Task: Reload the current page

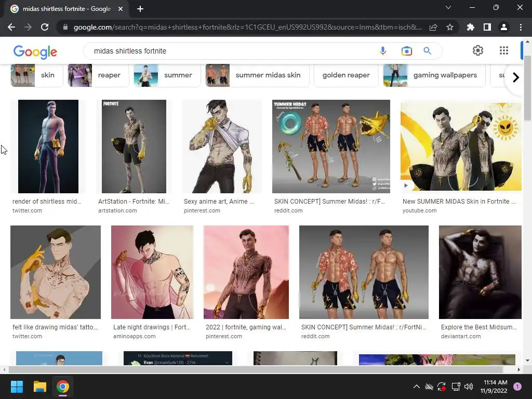Action: pos(45,27)
